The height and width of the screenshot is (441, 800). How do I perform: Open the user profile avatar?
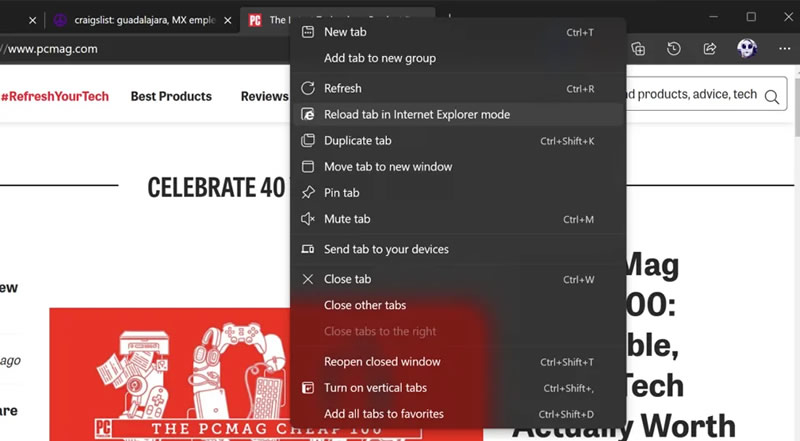coord(747,48)
